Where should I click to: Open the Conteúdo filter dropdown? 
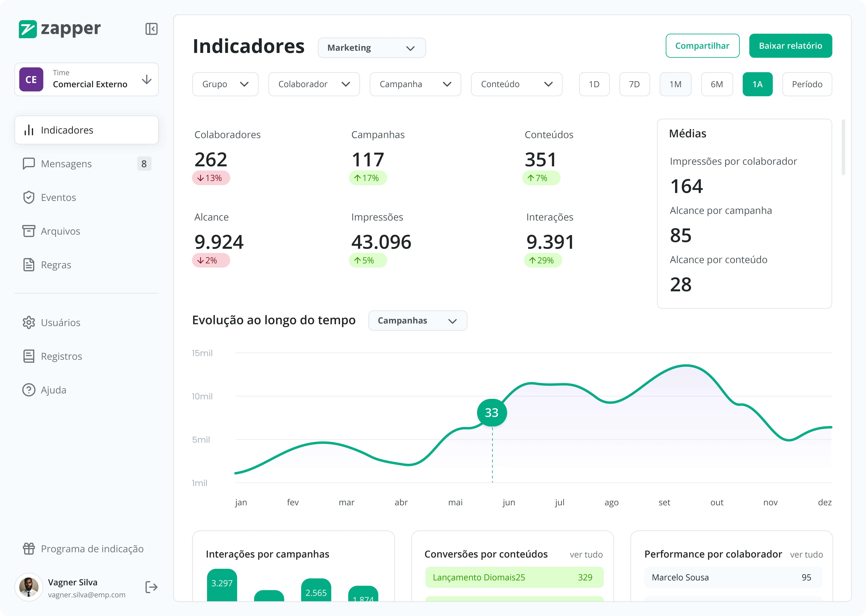click(x=516, y=84)
